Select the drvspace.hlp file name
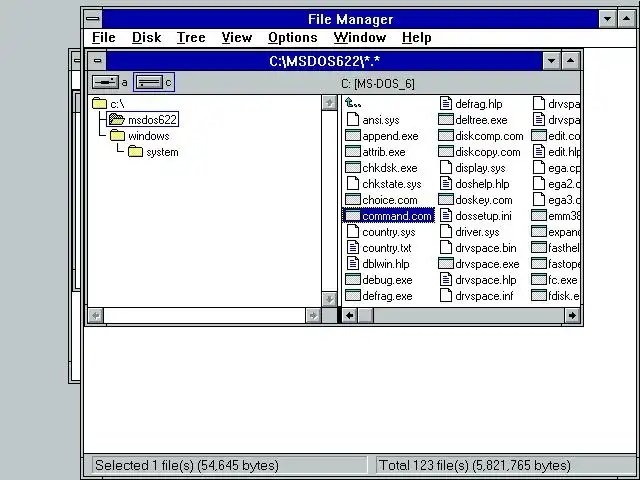 486,280
